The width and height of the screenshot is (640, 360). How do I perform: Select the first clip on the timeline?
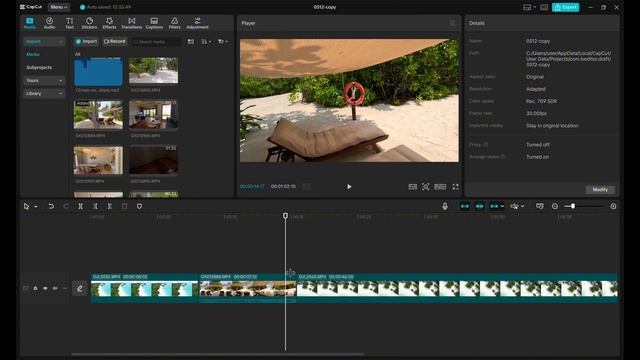pyautogui.click(x=144, y=288)
